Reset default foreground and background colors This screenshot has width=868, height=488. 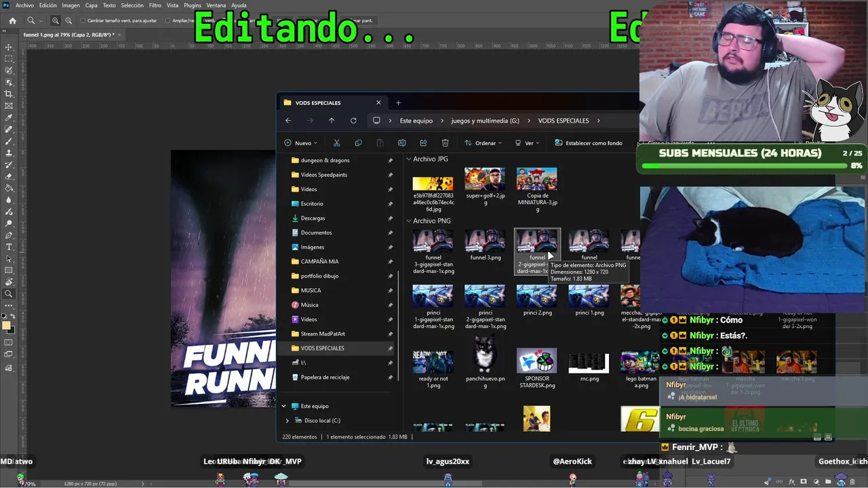pos(5,317)
